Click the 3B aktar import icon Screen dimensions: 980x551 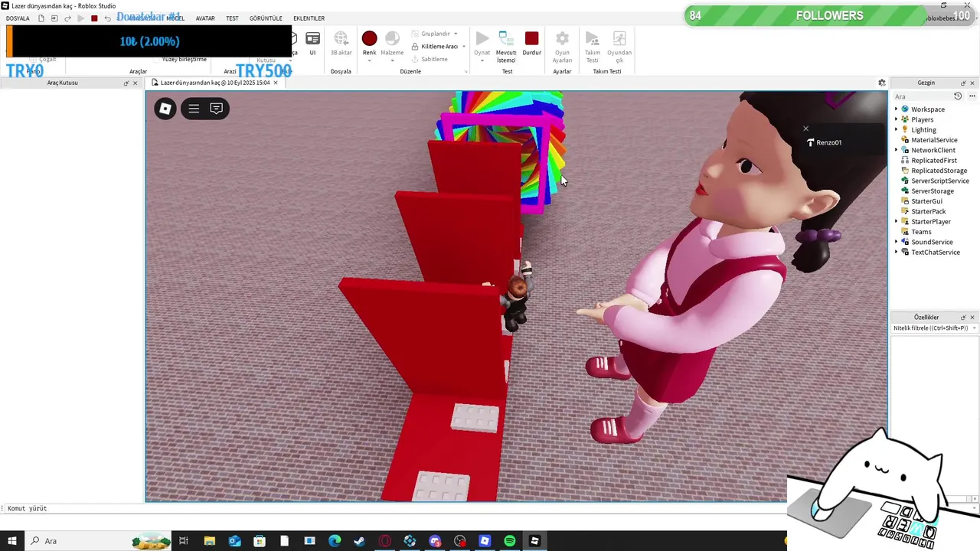[x=341, y=38]
